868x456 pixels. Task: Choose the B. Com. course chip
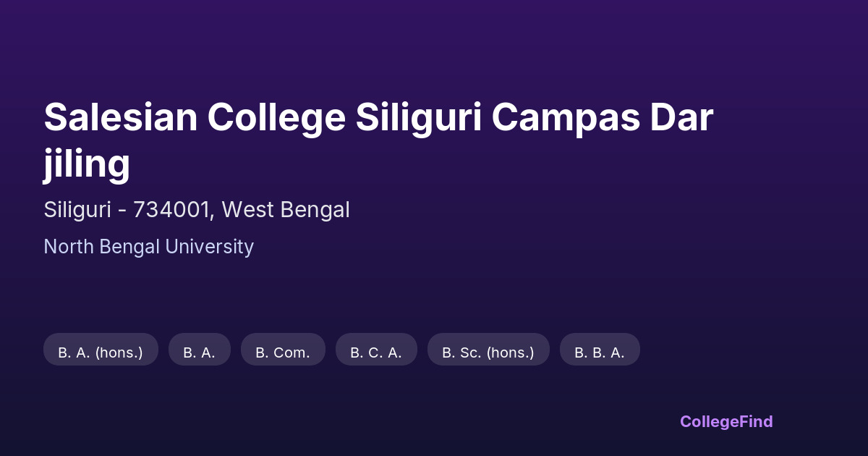(x=283, y=352)
